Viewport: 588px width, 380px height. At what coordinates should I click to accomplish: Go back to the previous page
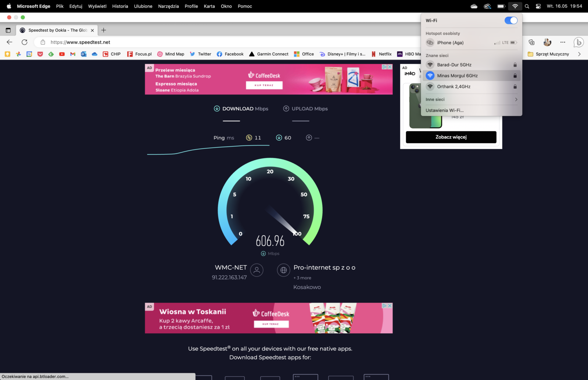tap(10, 42)
